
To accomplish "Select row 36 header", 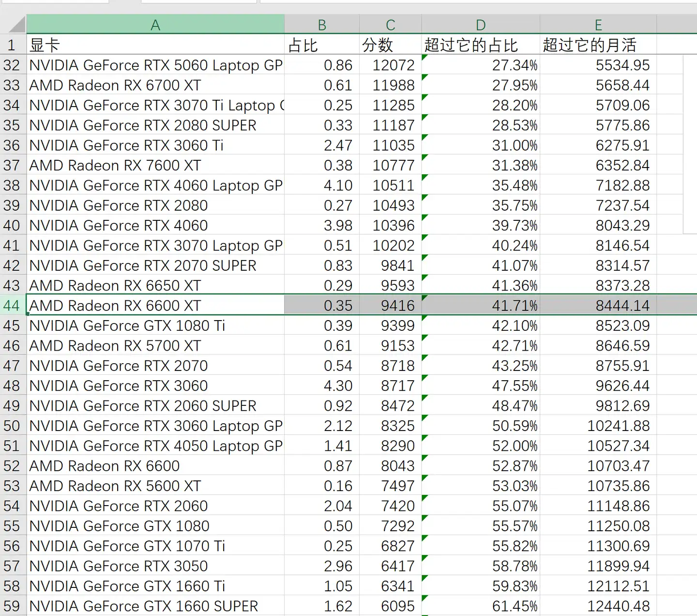I will point(13,145).
